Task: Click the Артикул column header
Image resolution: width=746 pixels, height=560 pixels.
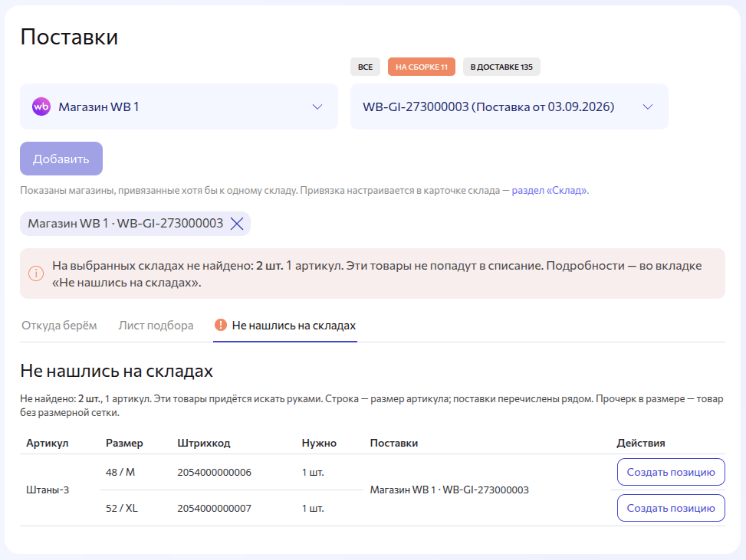Action: (x=47, y=443)
